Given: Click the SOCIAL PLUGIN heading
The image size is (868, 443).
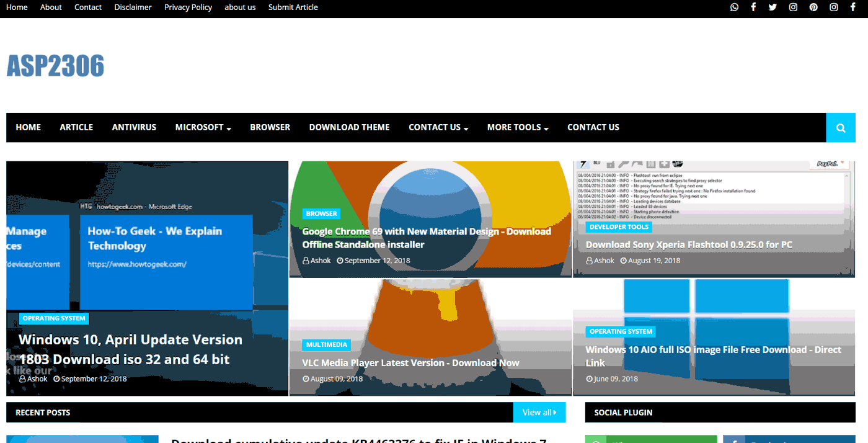Looking at the screenshot, I should point(623,413).
